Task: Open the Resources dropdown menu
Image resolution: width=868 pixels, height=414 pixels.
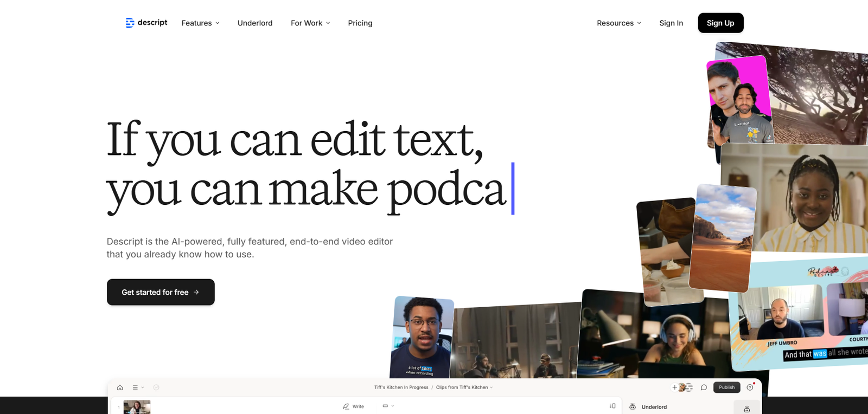Action: [618, 23]
